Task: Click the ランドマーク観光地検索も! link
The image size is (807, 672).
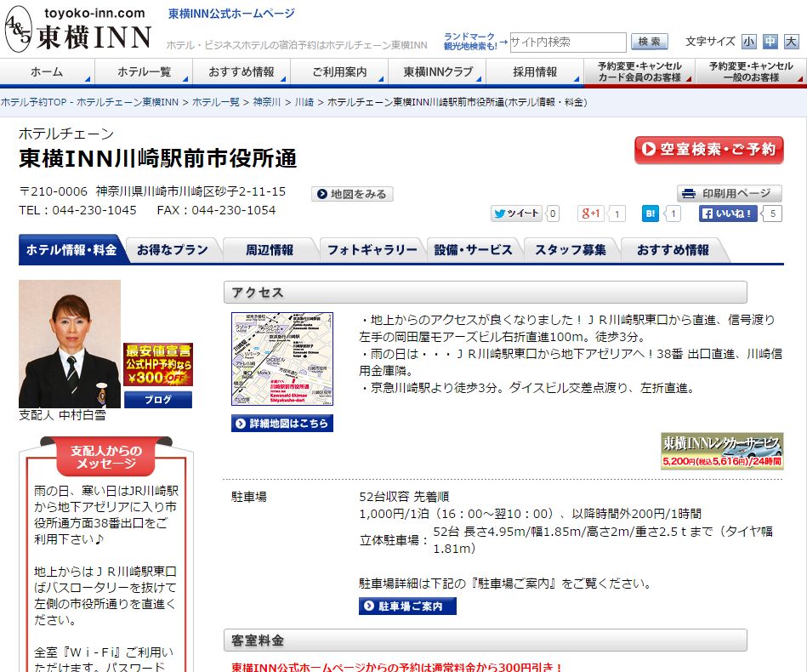Action: click(x=469, y=41)
